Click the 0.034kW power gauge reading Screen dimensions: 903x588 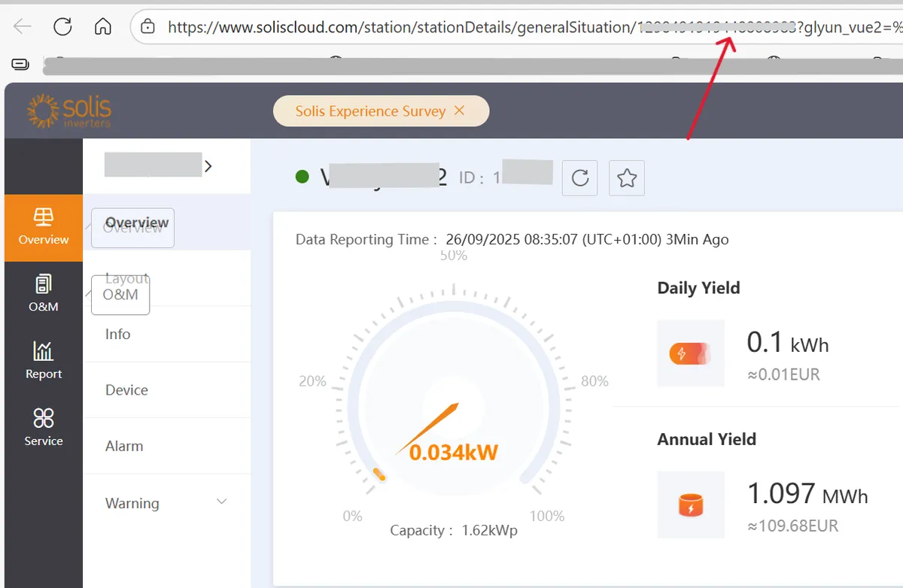[x=454, y=453]
